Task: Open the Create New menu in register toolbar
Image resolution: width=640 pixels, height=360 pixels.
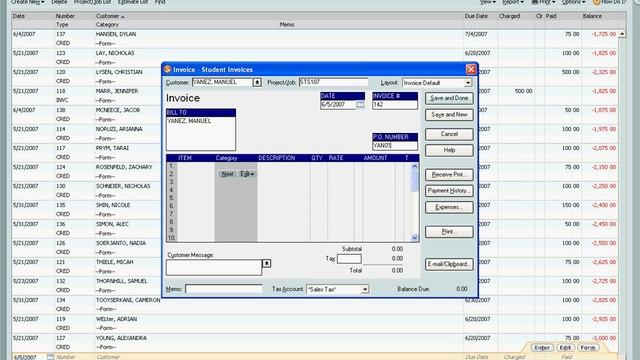Action: point(27,2)
